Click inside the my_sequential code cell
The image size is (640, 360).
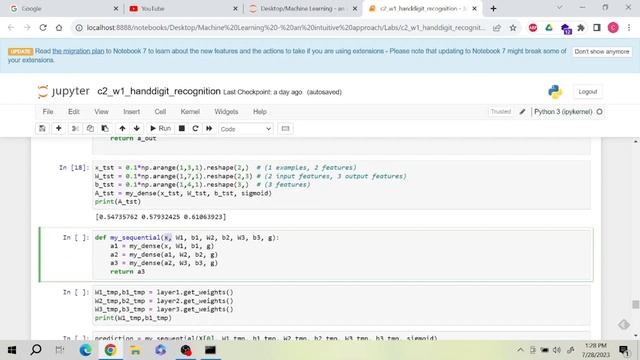point(342,255)
